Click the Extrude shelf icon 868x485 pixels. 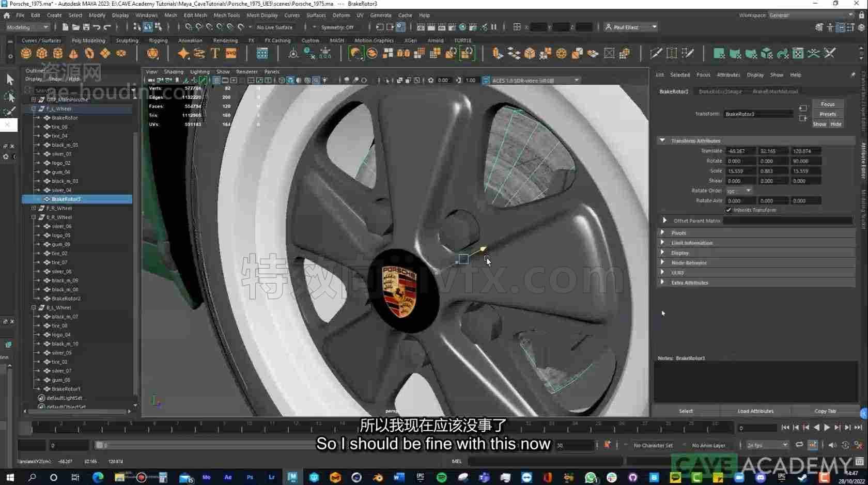point(498,53)
